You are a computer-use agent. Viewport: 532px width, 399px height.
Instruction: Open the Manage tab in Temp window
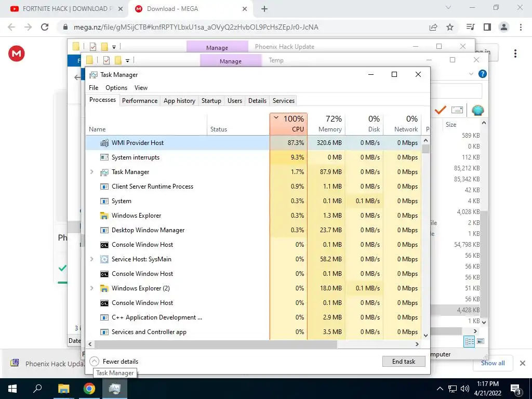click(x=231, y=61)
